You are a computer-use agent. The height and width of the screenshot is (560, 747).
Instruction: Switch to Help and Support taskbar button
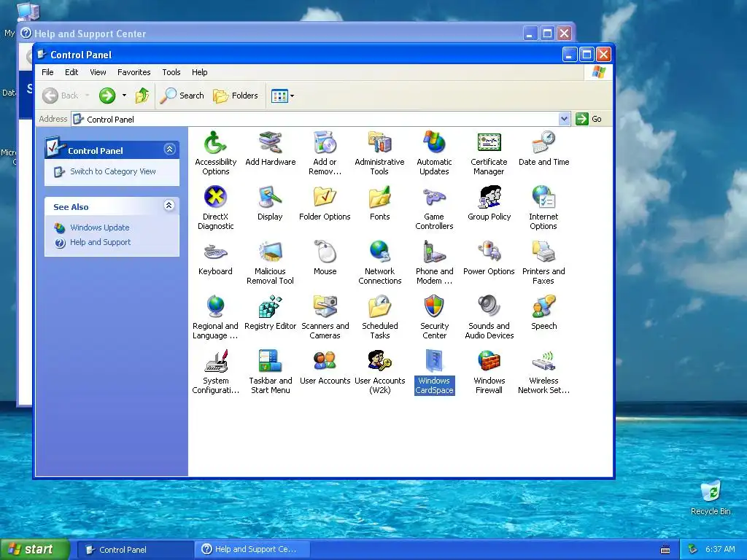tap(252, 550)
